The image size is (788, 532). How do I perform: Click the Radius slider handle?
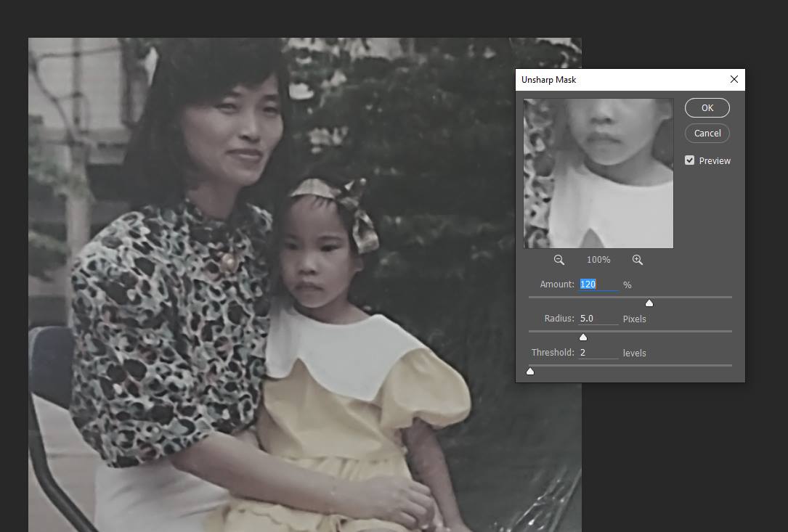coord(582,337)
